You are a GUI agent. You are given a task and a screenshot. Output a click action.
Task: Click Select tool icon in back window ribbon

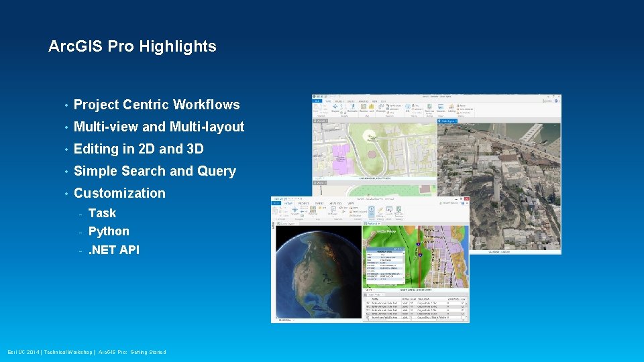click(x=381, y=108)
